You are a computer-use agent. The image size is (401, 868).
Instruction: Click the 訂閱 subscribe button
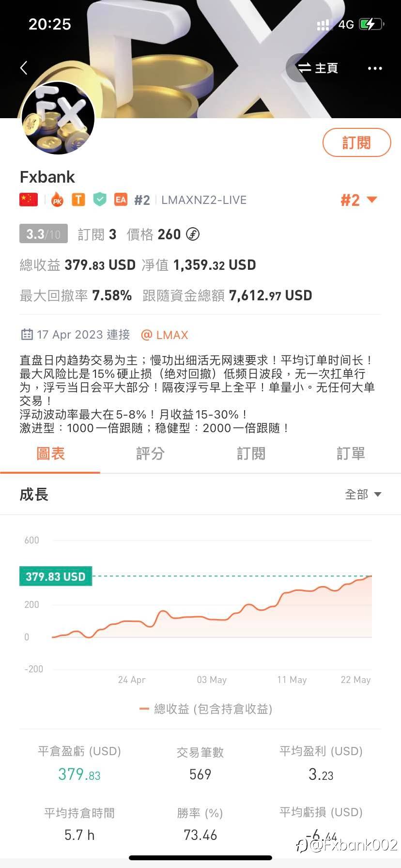point(356,142)
